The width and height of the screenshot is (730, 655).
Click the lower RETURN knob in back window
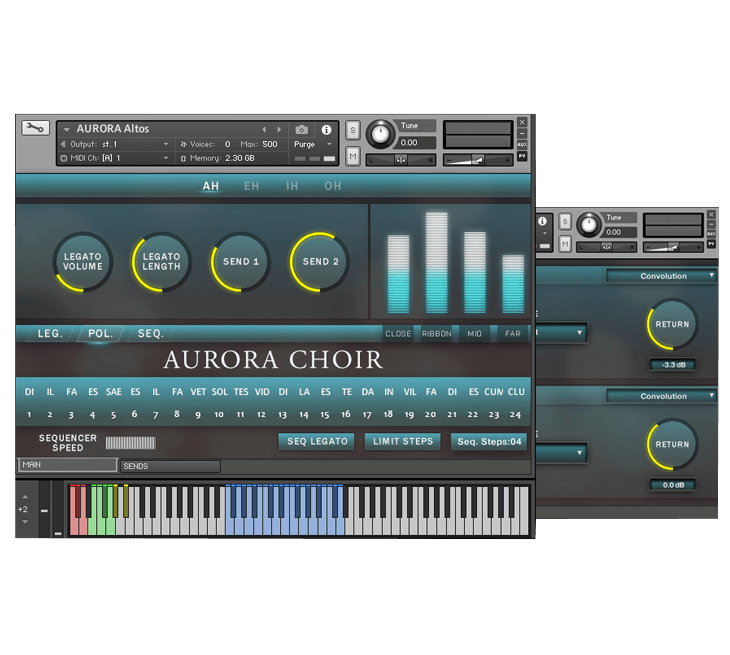coord(672,445)
